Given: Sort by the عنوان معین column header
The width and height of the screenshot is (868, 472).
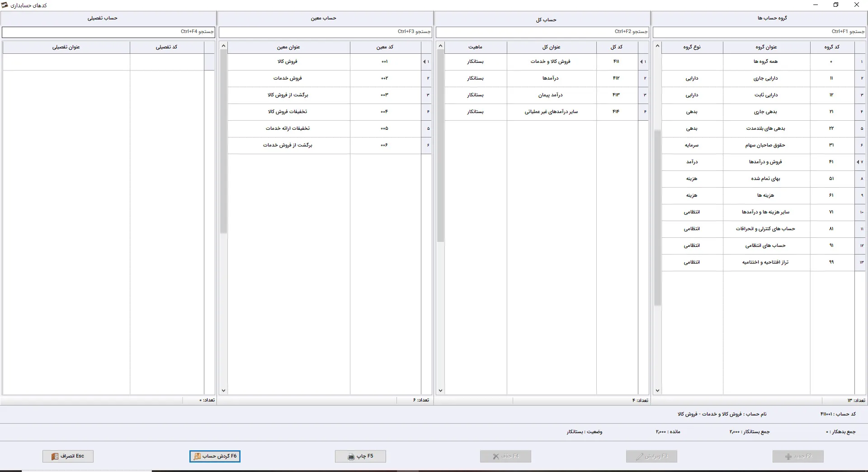Looking at the screenshot, I should 288,47.
